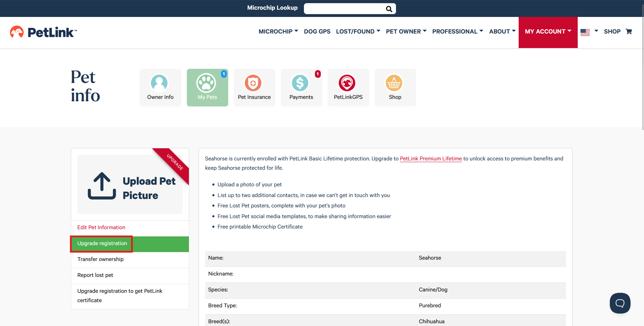Open the Pet Insurance tile

point(254,87)
